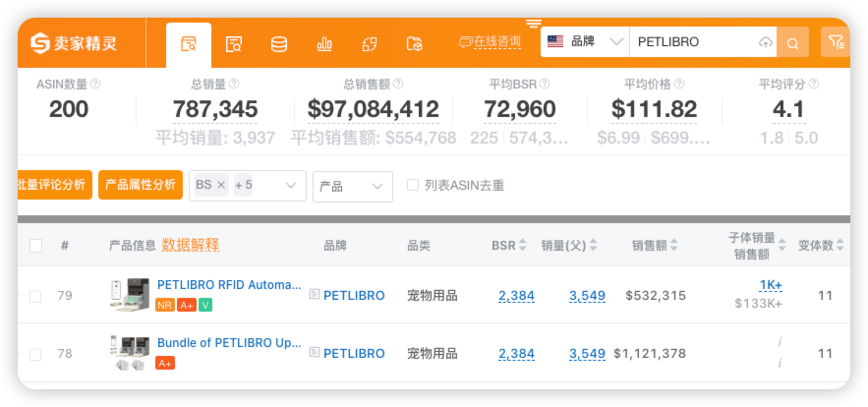868x407 pixels.
Task: Open the 在线咨询 online consultation item
Action: (490, 42)
